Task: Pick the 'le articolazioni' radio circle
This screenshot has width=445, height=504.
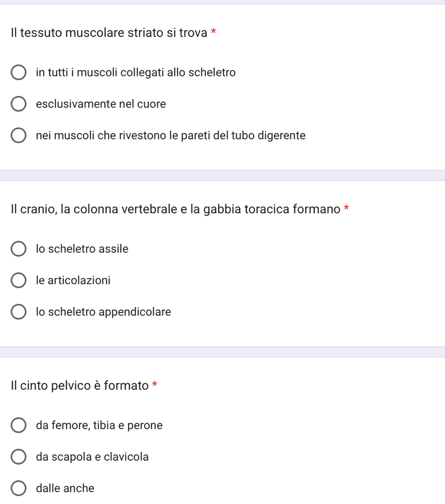Action: 19,280
